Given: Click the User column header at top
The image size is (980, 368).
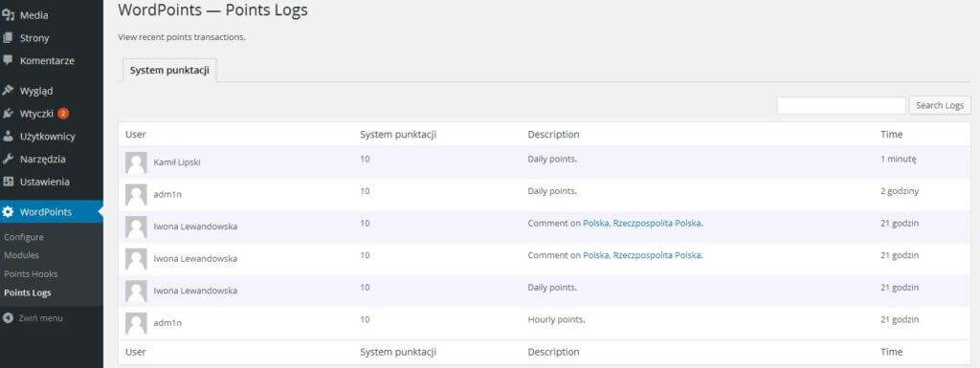Looking at the screenshot, I should pos(136,134).
